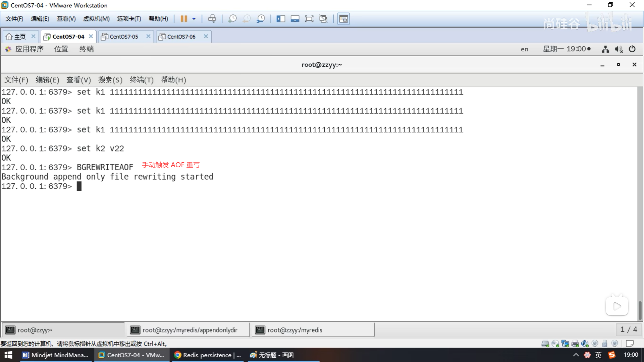This screenshot has width=644, height=362.
Task: Toggle the Unity mode toolbar icon
Action: pos(323,19)
